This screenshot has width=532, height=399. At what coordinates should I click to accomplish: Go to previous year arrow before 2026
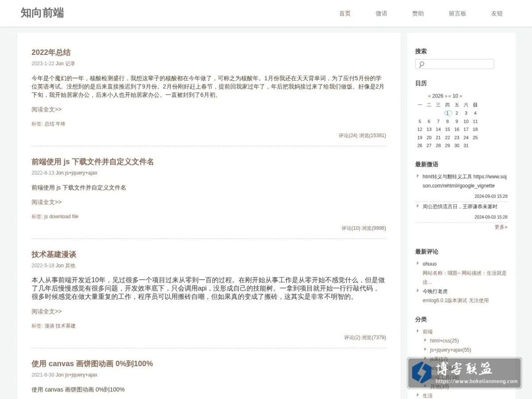[430, 96]
